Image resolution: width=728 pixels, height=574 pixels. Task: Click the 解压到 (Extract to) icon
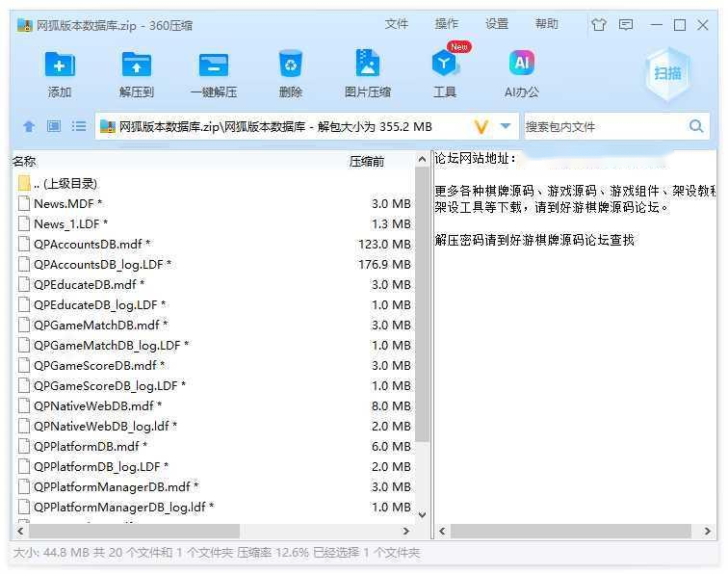pos(136,65)
